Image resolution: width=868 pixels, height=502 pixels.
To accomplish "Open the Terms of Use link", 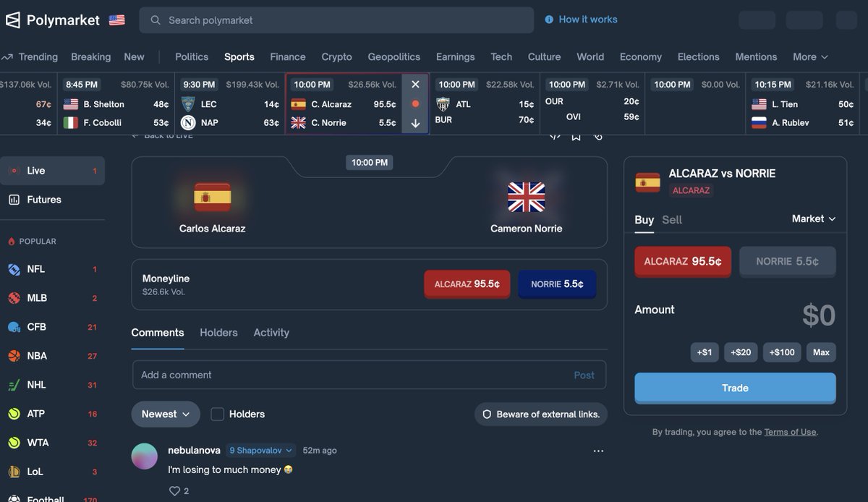I will 790,432.
